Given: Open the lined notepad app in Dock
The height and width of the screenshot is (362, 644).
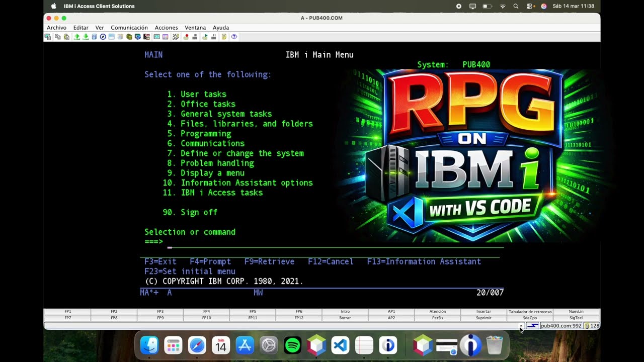Looking at the screenshot, I should click(x=364, y=345).
